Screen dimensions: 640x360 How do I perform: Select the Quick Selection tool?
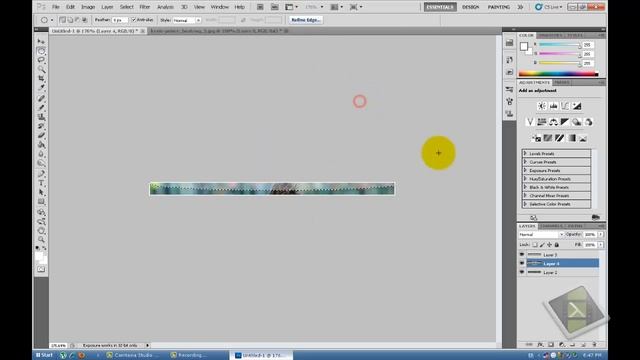(x=41, y=69)
